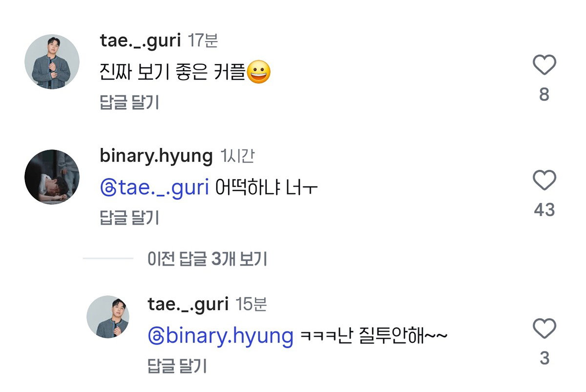Open the @tae._.guri mention link

point(155,187)
